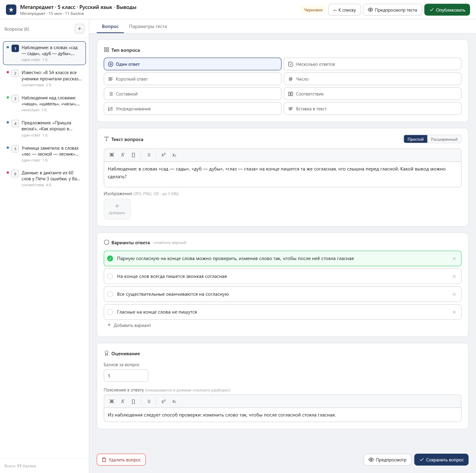Screen dimensions: 476x473
Task: Apply superscript in explanation editor toolbar
Action: (x=163, y=401)
